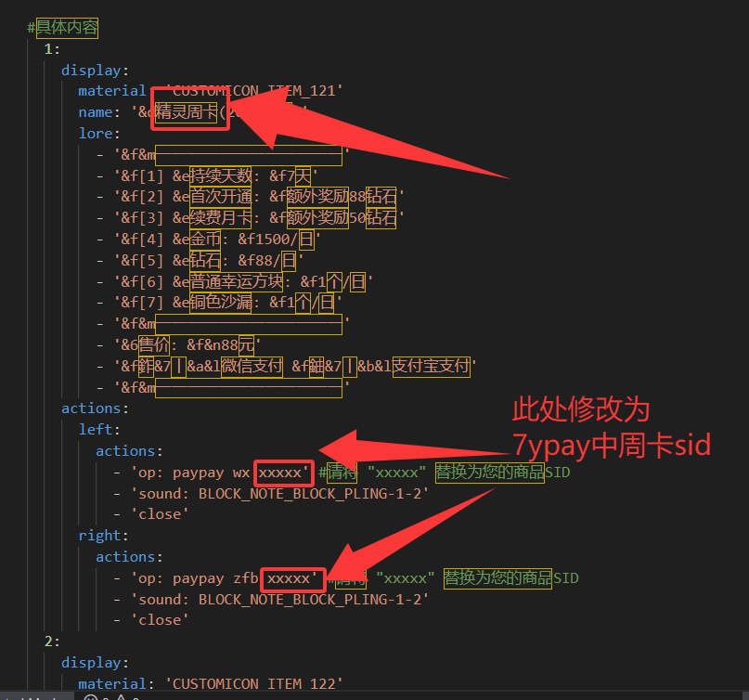
Task: Click the errors count icon in status bar
Action: pyautogui.click(x=91, y=696)
